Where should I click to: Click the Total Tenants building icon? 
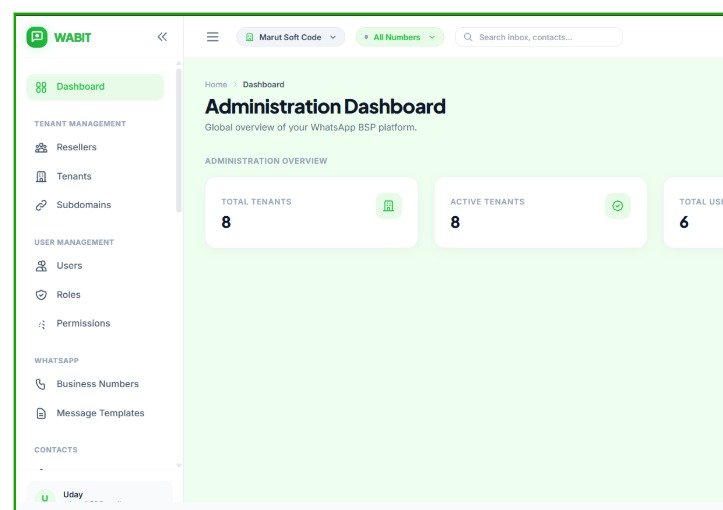[388, 206]
